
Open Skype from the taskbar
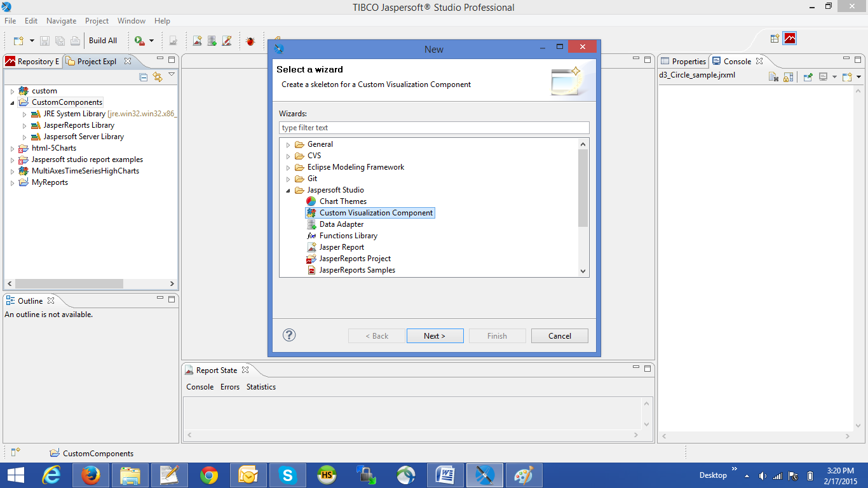click(x=288, y=475)
